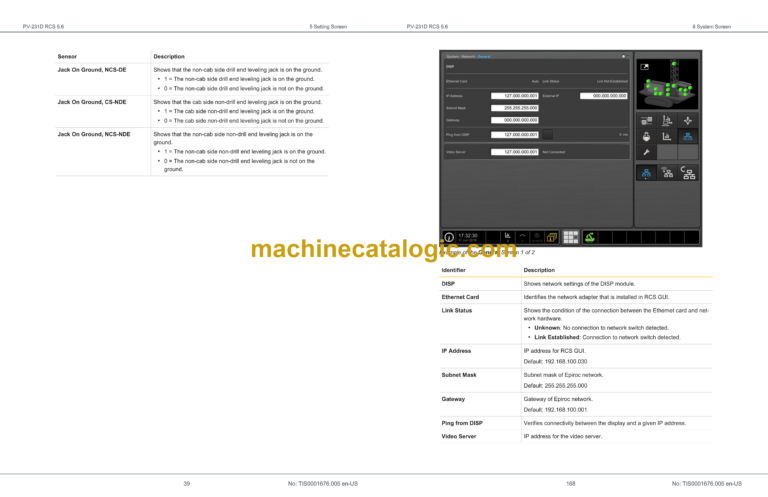The height and width of the screenshot is (497, 768).
Task: Click the Sensor column header
Action: (x=67, y=57)
